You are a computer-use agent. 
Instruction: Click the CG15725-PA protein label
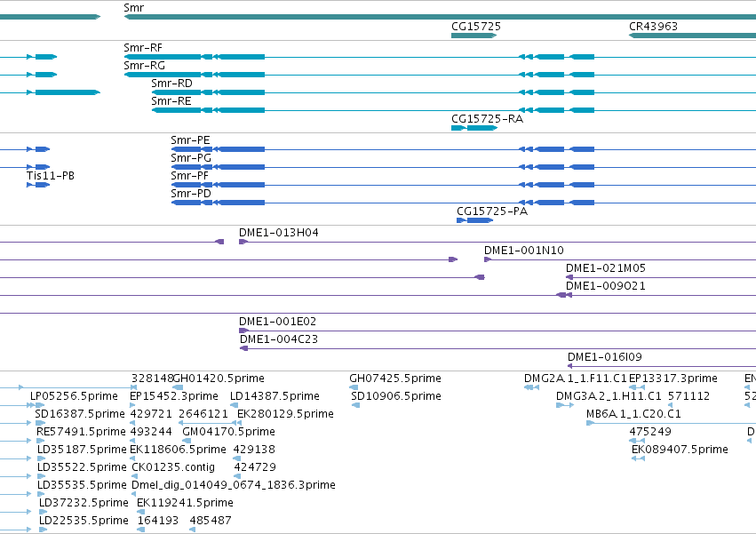point(492,211)
